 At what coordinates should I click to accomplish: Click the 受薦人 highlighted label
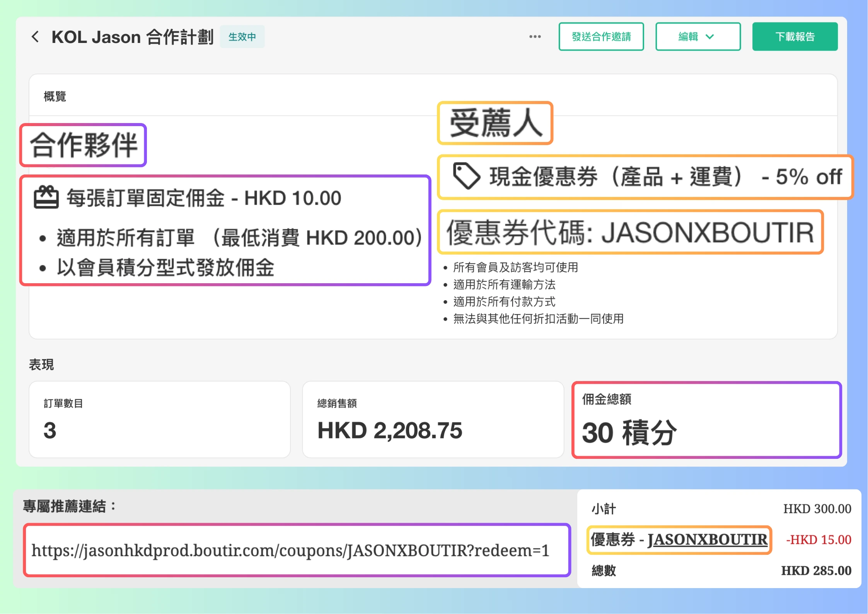pos(495,123)
